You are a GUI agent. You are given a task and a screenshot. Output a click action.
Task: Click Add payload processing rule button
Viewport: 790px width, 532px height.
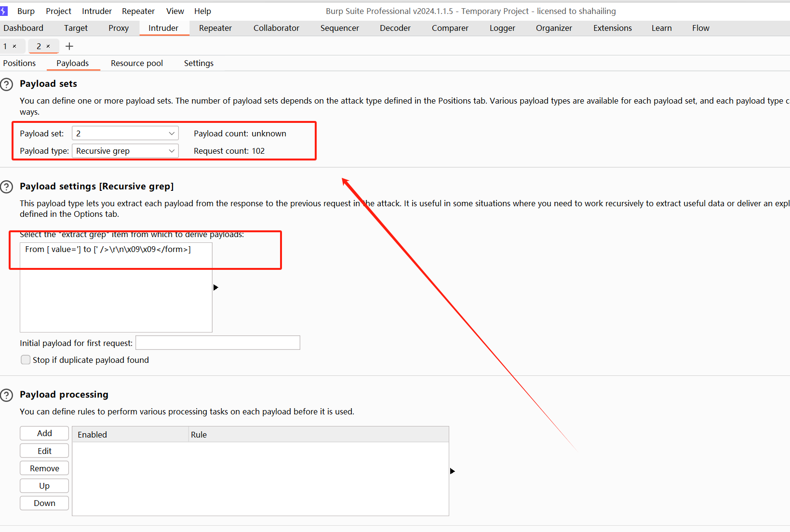point(44,433)
